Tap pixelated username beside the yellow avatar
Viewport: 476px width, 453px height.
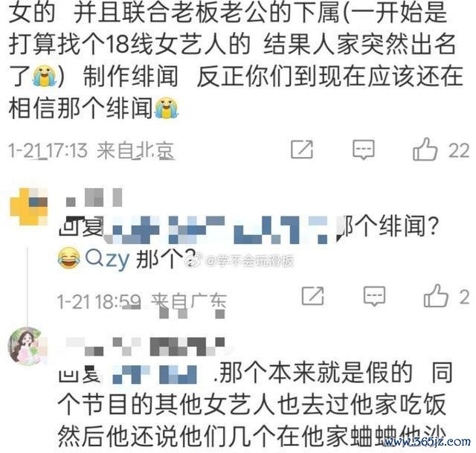(x=94, y=197)
